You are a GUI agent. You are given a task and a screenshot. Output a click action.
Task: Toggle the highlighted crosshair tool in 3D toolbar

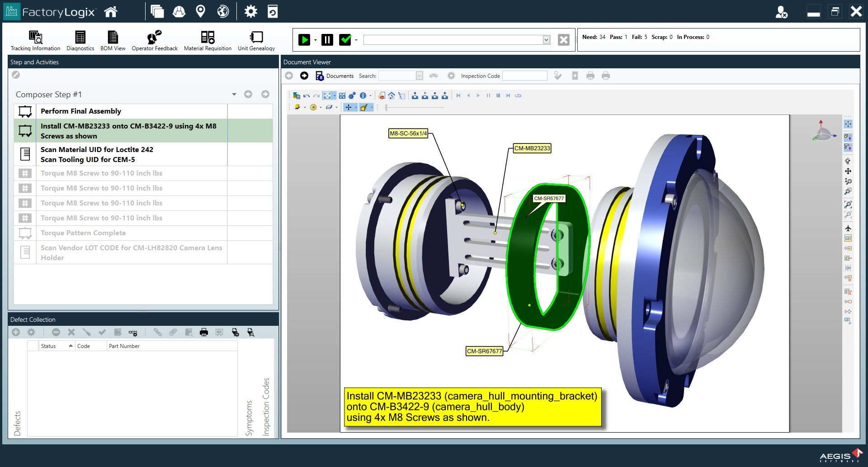click(x=349, y=107)
